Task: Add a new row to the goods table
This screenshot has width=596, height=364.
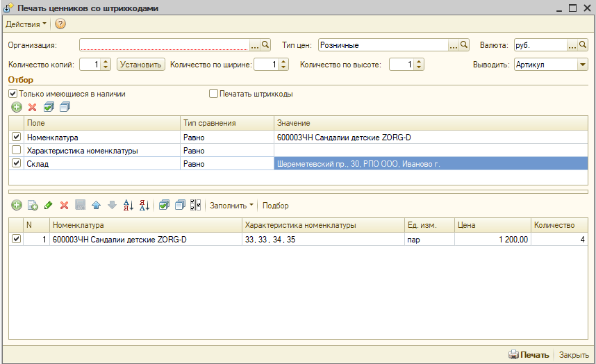Action: point(16,205)
